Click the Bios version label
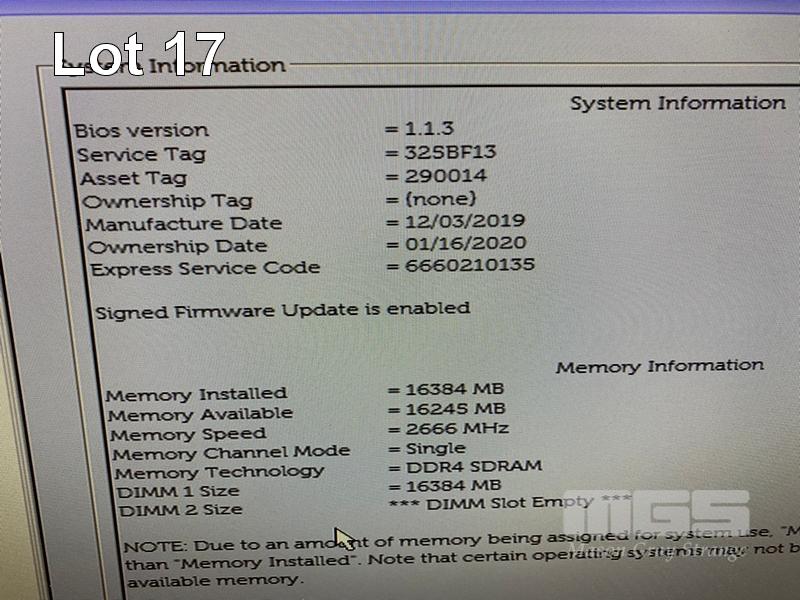 point(141,131)
